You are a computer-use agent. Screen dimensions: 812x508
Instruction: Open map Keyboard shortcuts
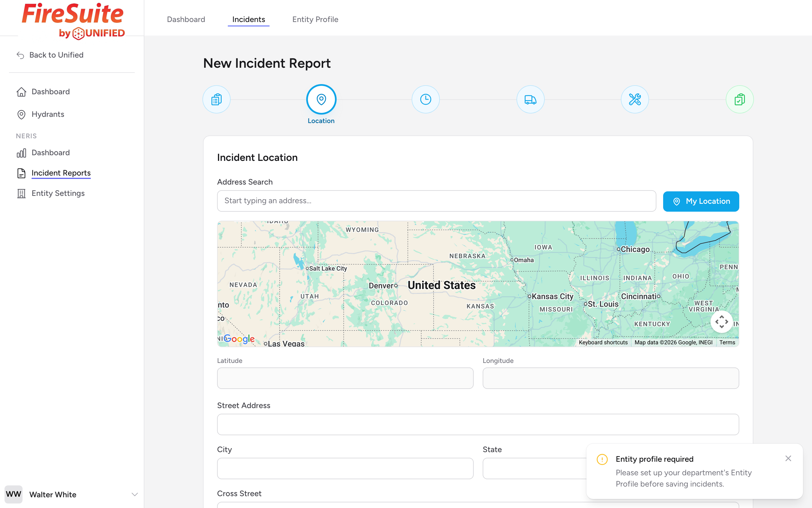pos(603,342)
